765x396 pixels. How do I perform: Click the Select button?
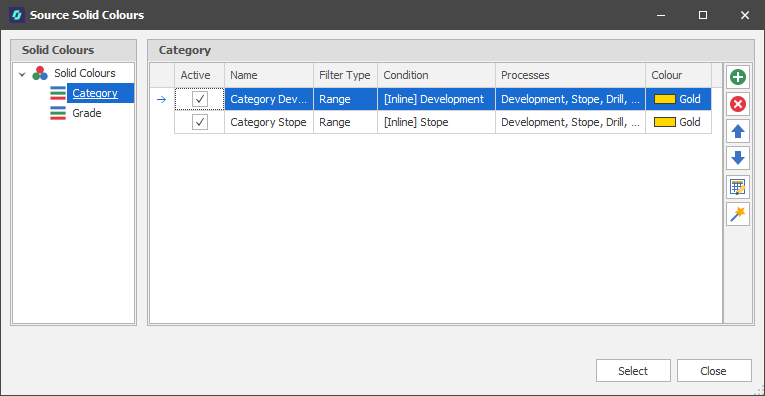[633, 371]
